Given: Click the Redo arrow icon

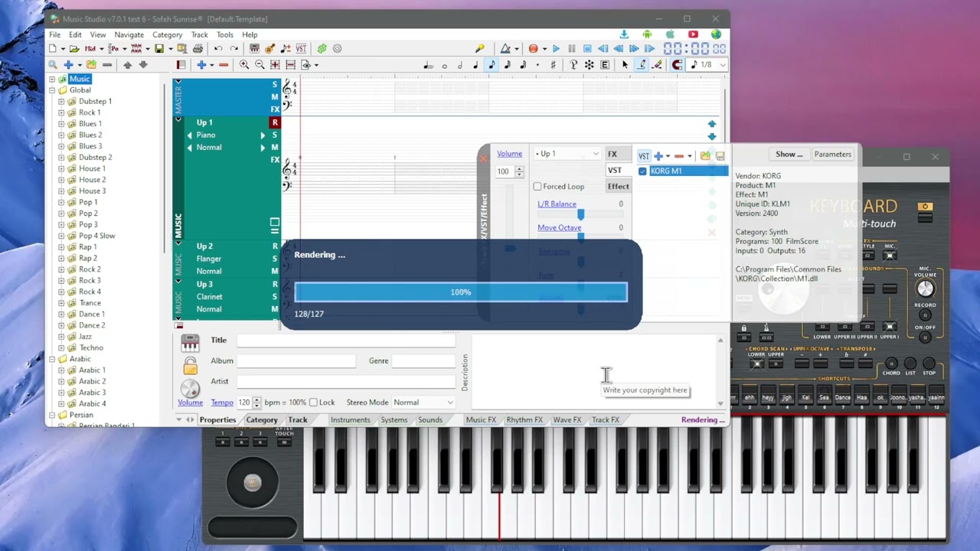Looking at the screenshot, I should [234, 48].
